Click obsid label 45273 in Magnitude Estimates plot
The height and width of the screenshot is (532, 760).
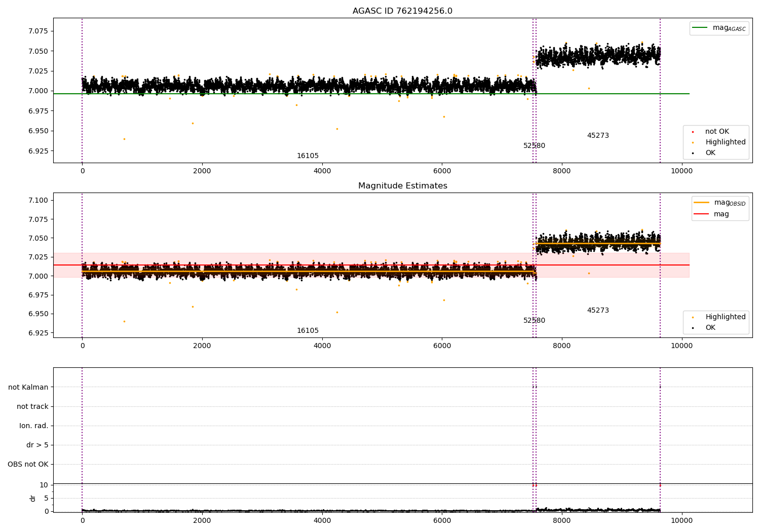coord(598,311)
